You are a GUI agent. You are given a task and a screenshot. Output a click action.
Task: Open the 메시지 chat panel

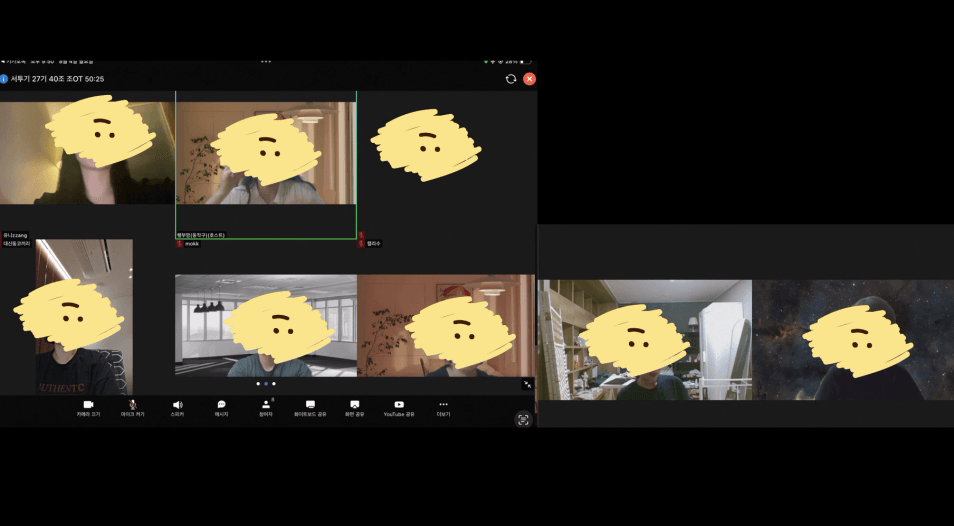pos(221,406)
